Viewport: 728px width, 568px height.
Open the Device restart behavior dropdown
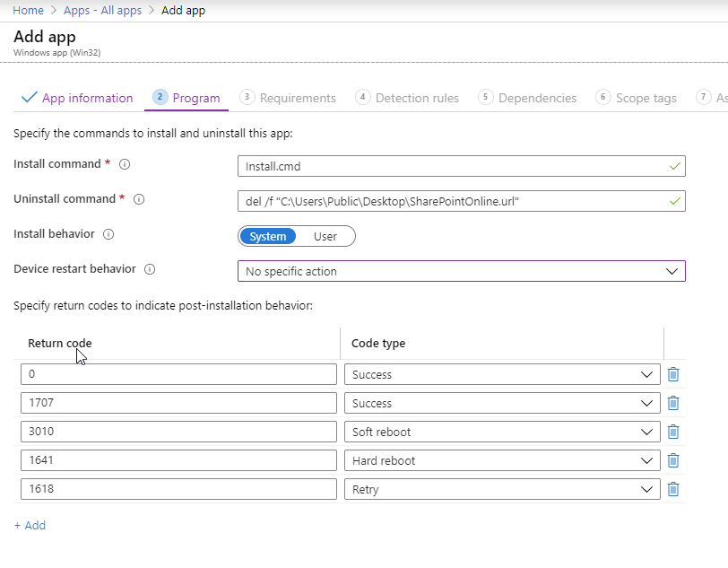(462, 271)
